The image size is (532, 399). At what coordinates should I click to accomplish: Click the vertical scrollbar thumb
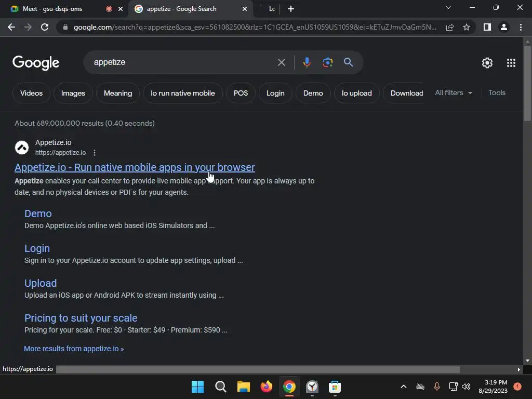click(527, 83)
